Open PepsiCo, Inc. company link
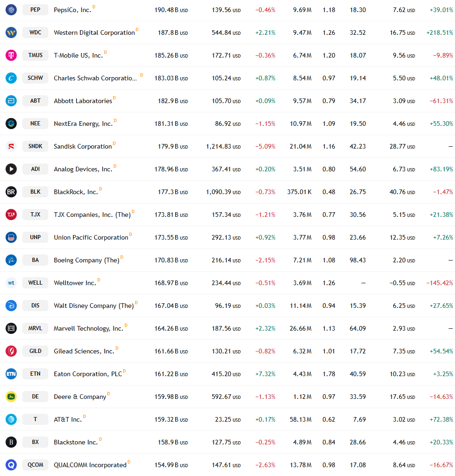Viewport: 455px width, 476px height. point(73,10)
